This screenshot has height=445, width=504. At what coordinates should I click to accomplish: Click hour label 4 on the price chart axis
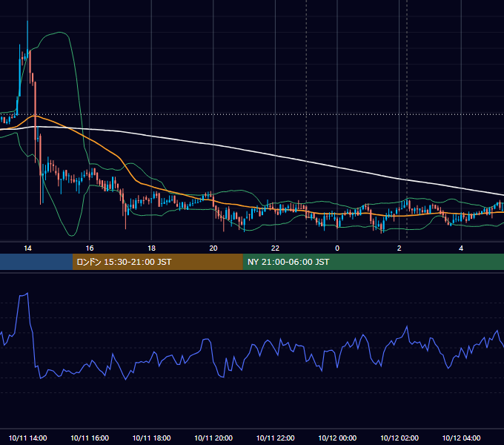pyautogui.click(x=461, y=248)
